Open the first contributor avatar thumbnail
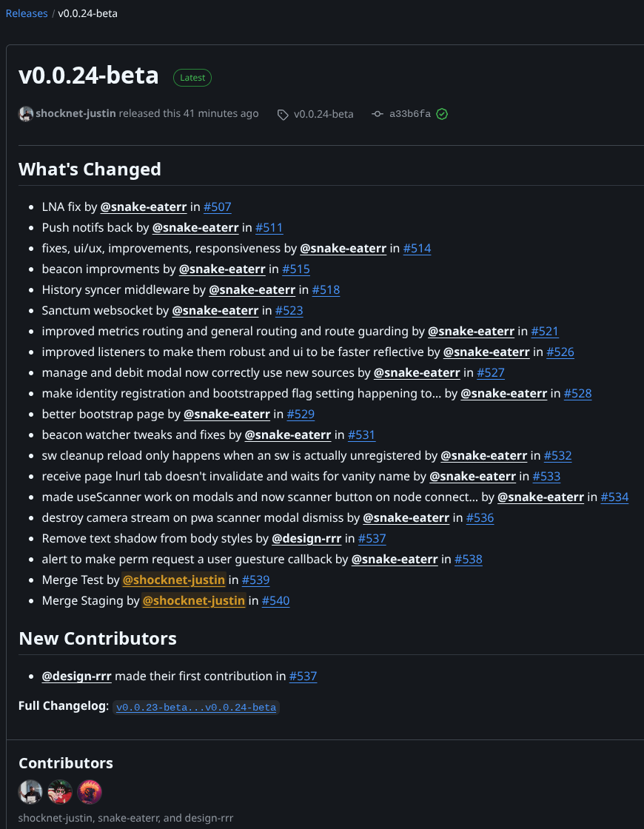 [x=30, y=792]
